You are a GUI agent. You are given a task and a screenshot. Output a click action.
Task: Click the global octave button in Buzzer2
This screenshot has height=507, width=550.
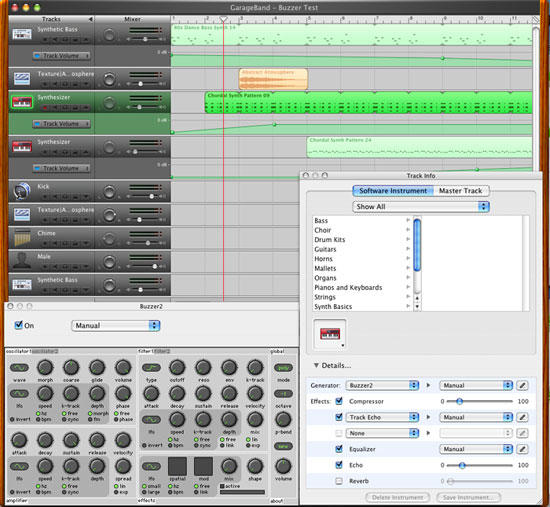tap(283, 394)
